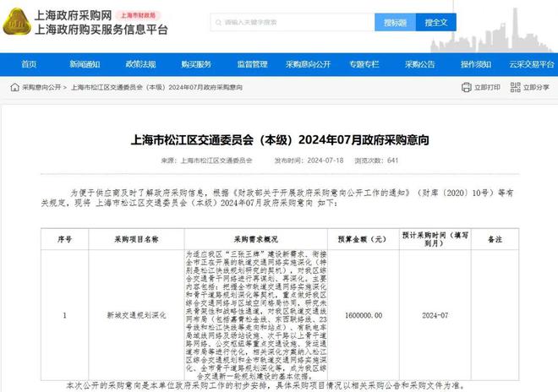Click the printer icon

(466, 87)
